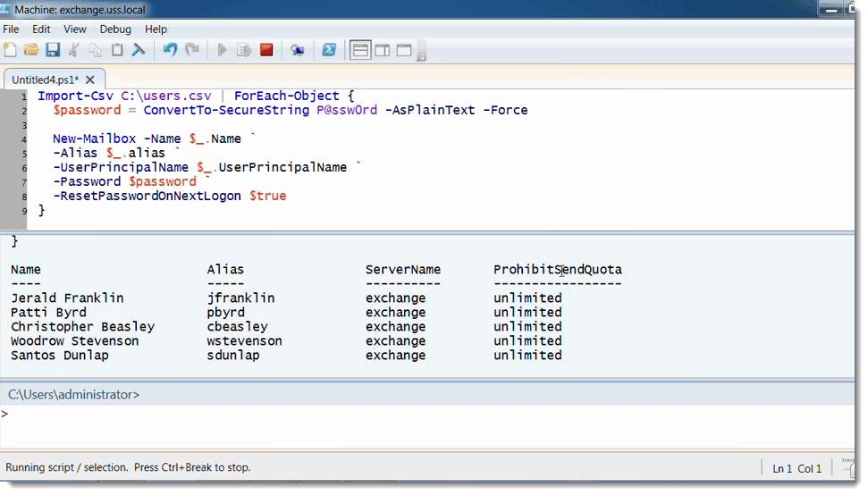Viewport: 868px width, 495px height.
Task: Expand toolbar options overflow arrow
Action: click(421, 52)
